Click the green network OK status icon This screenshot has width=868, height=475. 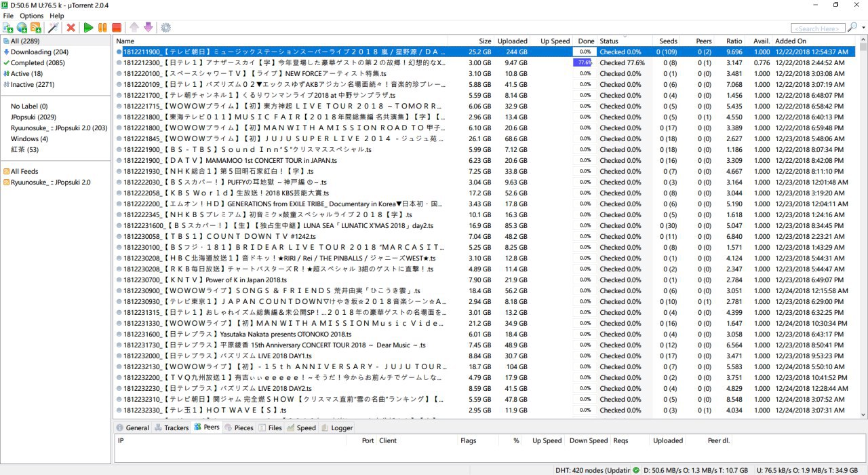635,470
